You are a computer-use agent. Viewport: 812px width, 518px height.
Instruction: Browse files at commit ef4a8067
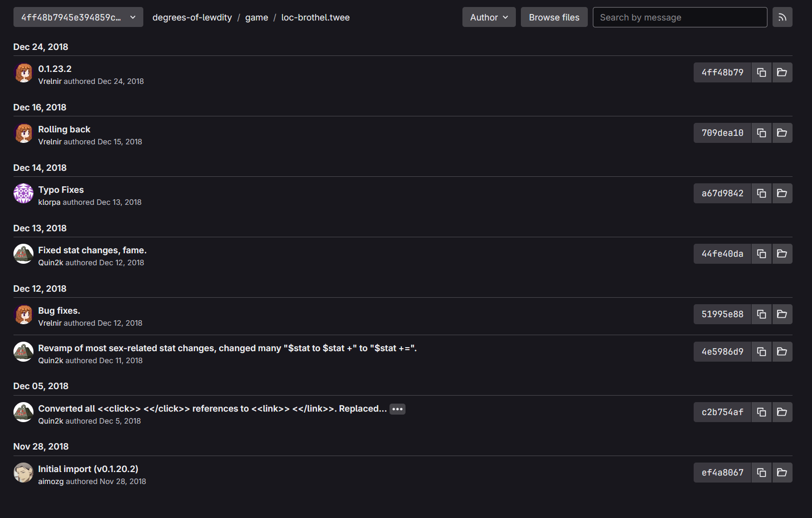point(782,473)
